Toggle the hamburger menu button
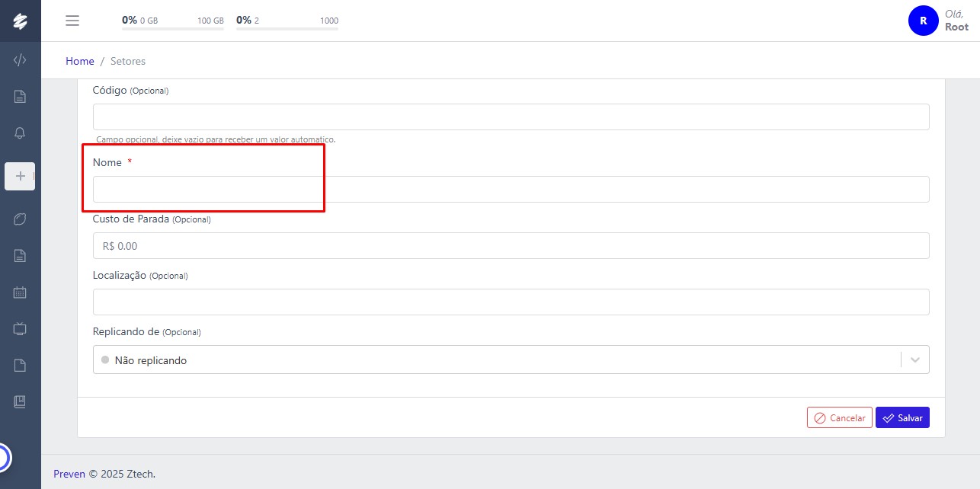The image size is (980, 489). point(72,21)
